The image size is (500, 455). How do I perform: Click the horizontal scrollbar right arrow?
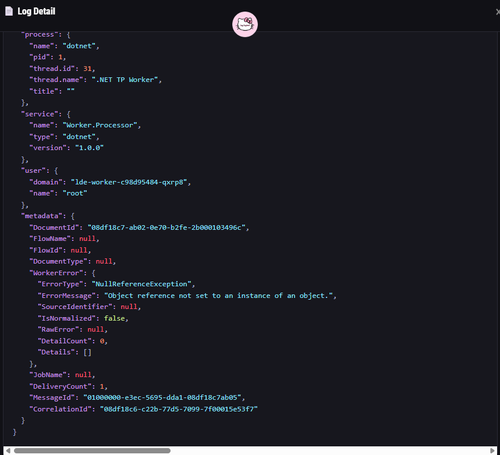[492, 451]
